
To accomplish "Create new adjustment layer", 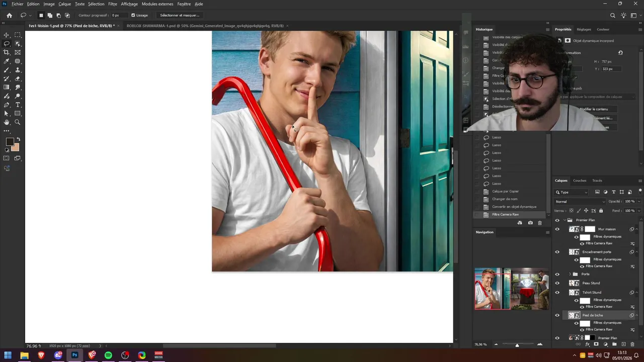I will (605, 344).
